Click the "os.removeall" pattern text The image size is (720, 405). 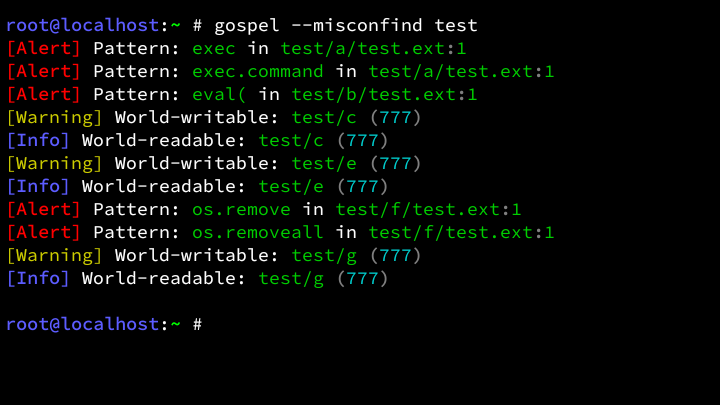click(258, 233)
